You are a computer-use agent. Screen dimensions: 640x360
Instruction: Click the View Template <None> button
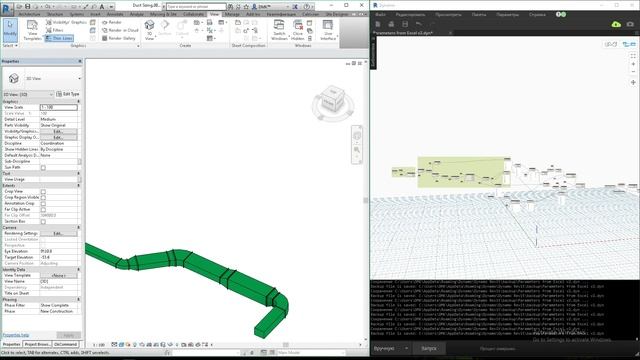[58, 276]
